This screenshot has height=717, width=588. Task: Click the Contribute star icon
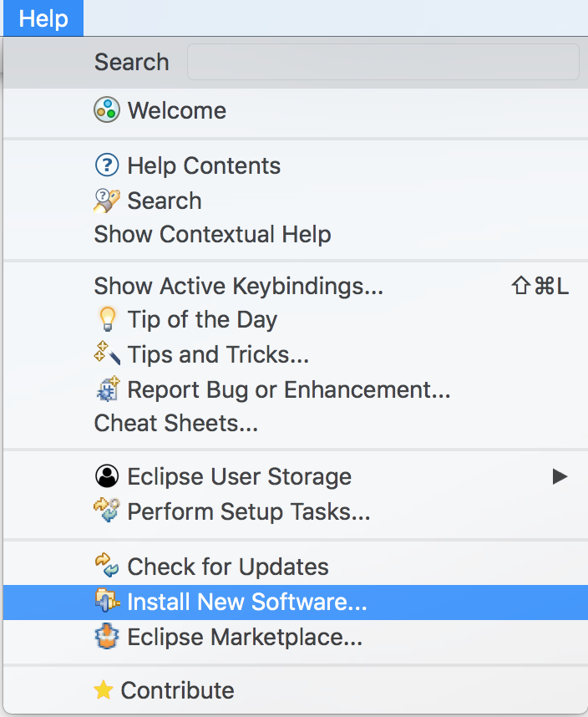[103, 690]
